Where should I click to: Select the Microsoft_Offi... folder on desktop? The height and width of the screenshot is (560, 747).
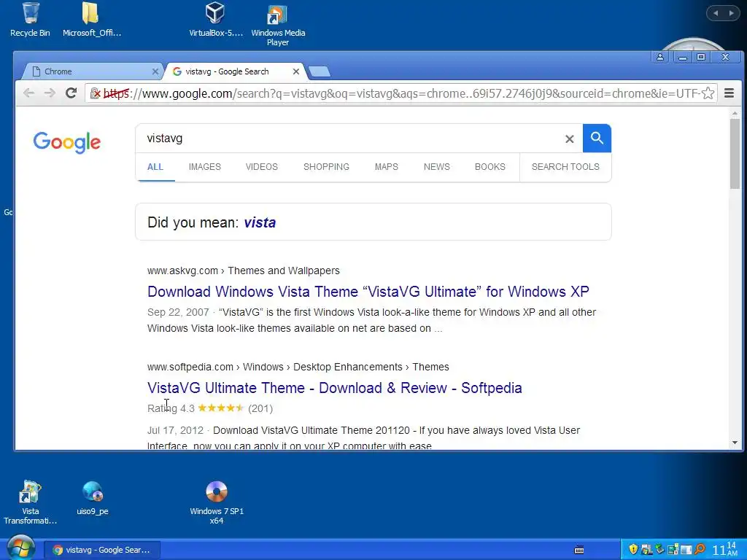pyautogui.click(x=91, y=20)
